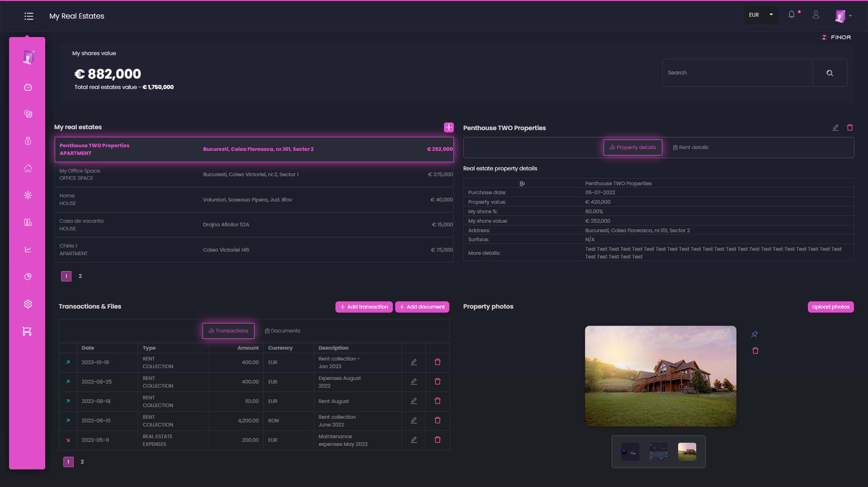The height and width of the screenshot is (487, 868).
Task: Click the pink plus to add real estate
Action: tap(448, 127)
